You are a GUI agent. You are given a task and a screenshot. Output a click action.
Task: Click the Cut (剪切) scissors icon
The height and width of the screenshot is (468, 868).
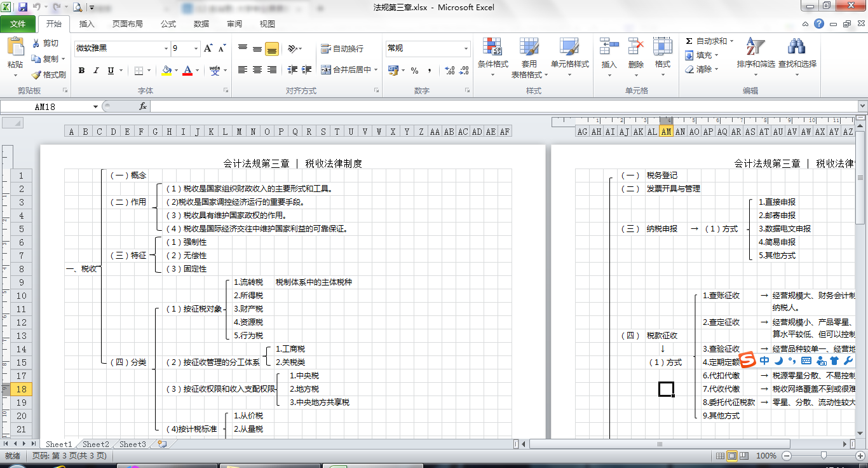point(36,43)
